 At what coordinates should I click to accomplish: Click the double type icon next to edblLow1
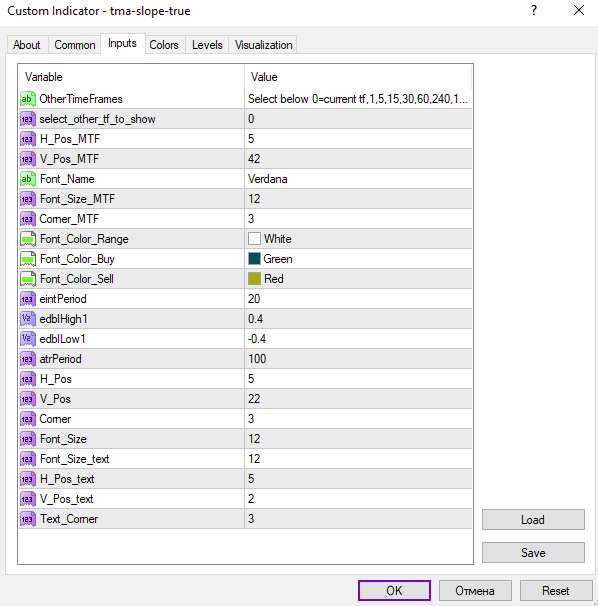pyautogui.click(x=27, y=339)
